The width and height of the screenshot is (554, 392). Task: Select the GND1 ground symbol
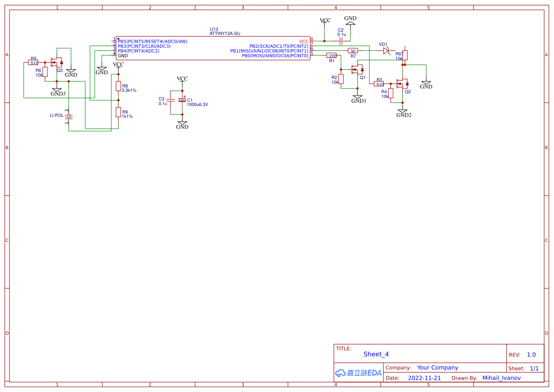(358, 98)
